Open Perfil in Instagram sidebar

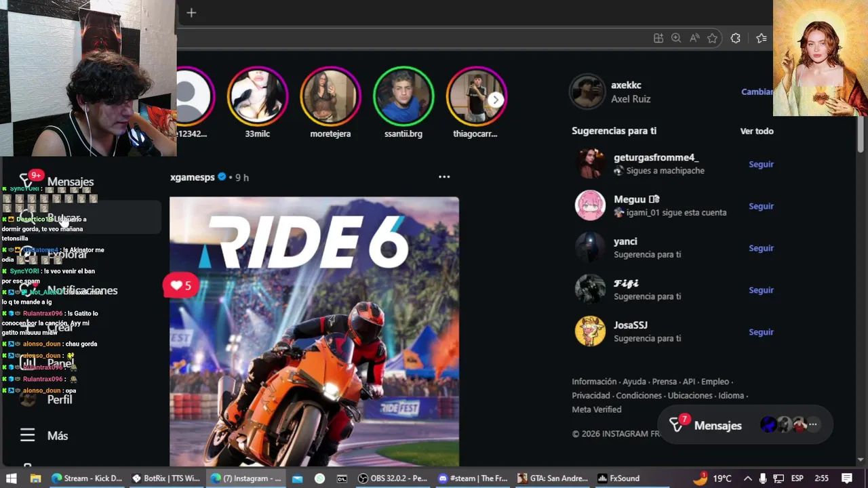pos(60,400)
